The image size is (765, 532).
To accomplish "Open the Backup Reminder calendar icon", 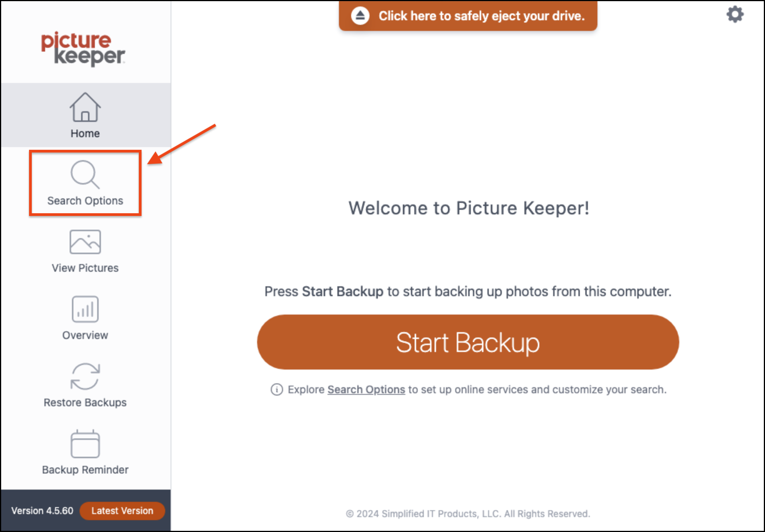I will (x=85, y=444).
